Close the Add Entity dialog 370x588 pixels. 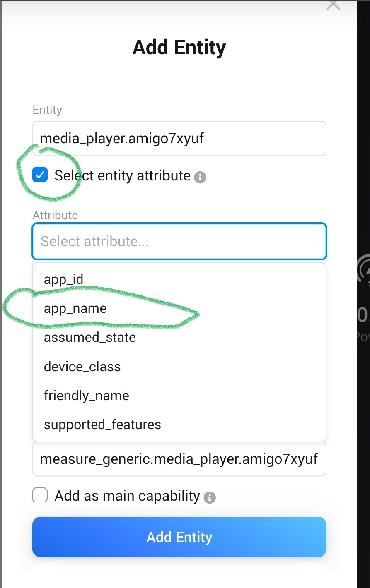coord(333,5)
